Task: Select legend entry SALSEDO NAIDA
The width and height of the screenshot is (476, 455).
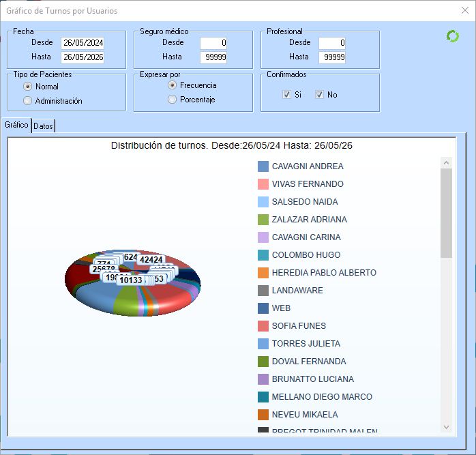Action: point(305,202)
